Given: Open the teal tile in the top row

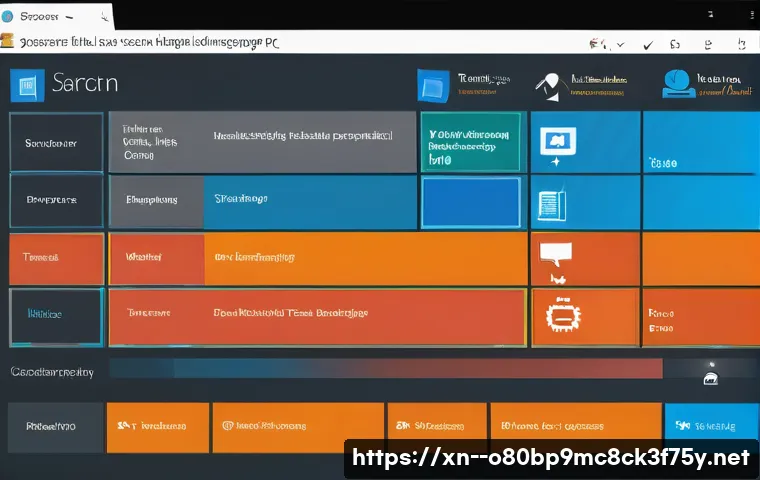Looking at the screenshot, I should 470,142.
